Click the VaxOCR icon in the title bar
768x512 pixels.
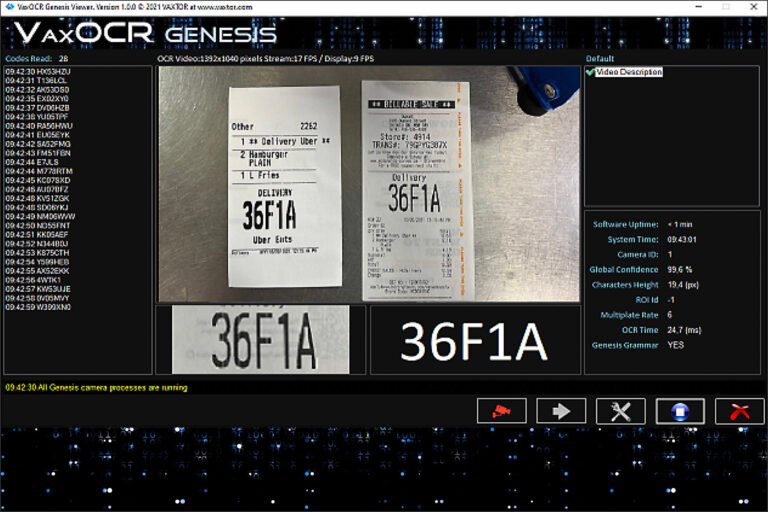[9, 7]
